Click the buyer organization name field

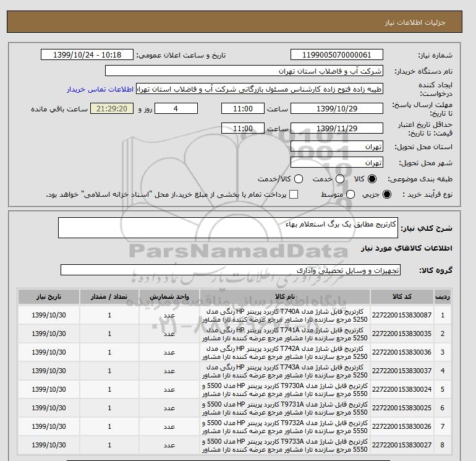tap(244, 71)
